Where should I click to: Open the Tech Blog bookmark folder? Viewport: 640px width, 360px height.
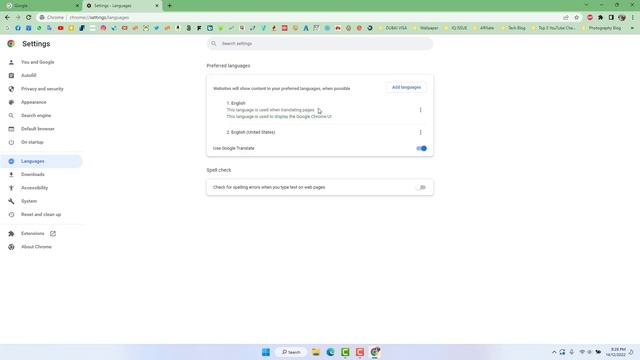coord(513,28)
